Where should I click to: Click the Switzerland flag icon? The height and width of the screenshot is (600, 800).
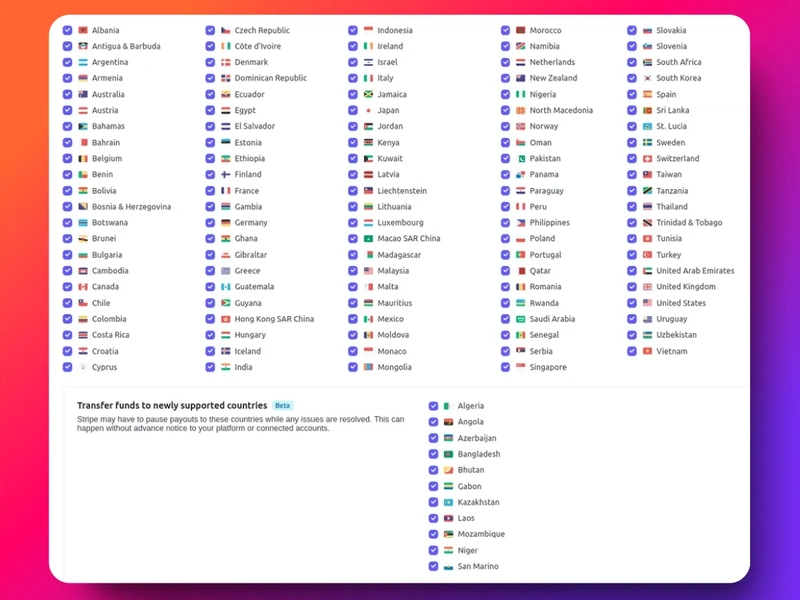(647, 159)
